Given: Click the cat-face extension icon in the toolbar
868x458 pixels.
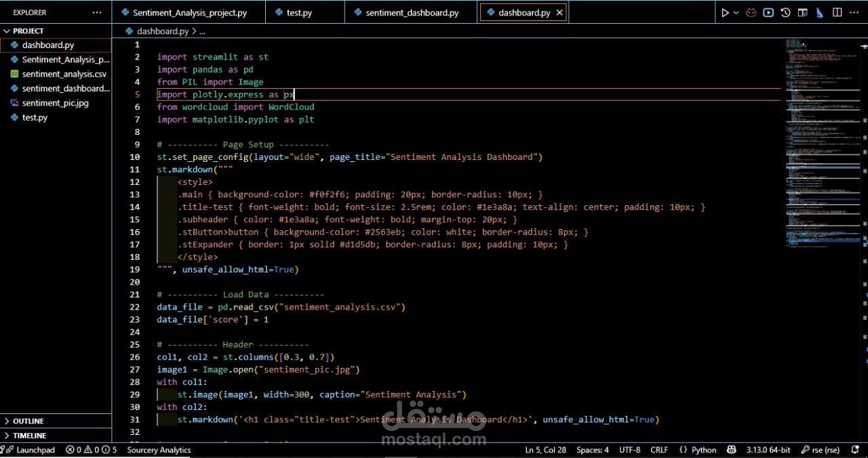Looking at the screenshot, I should point(751,13).
